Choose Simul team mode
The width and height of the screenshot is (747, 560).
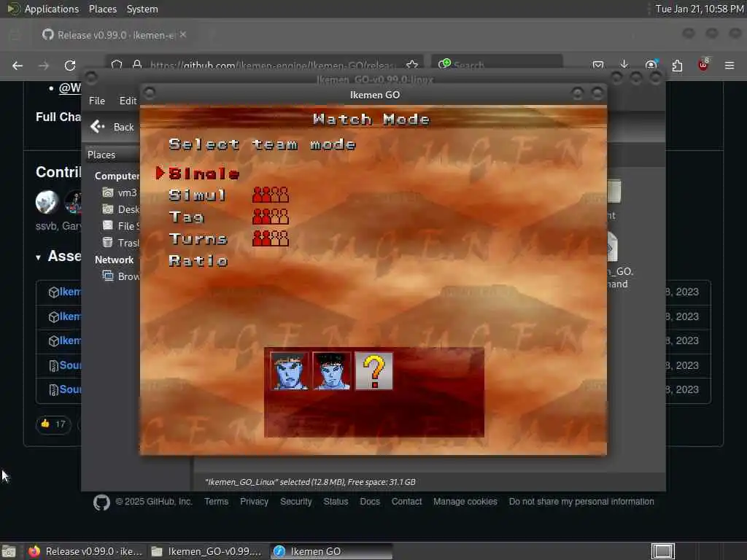click(x=197, y=195)
